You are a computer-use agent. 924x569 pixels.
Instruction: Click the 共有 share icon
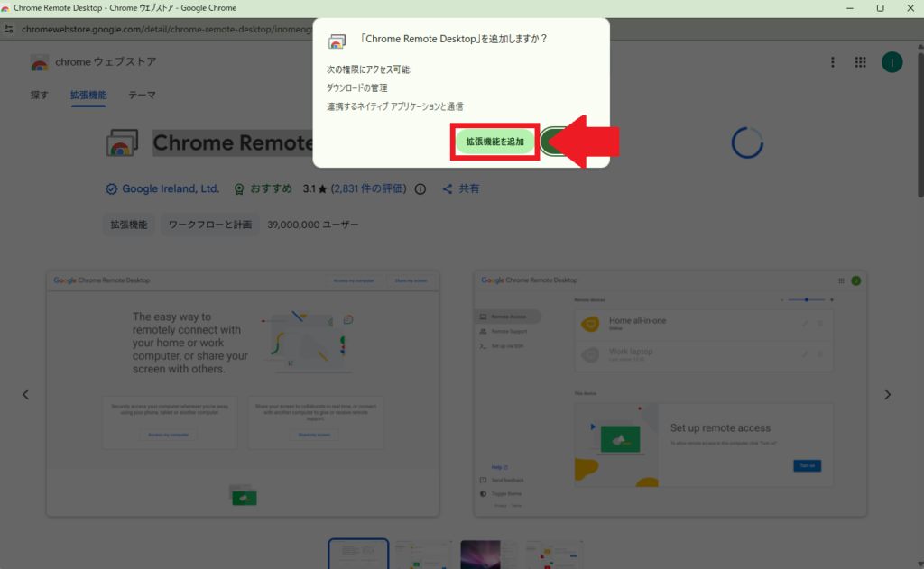pyautogui.click(x=447, y=189)
